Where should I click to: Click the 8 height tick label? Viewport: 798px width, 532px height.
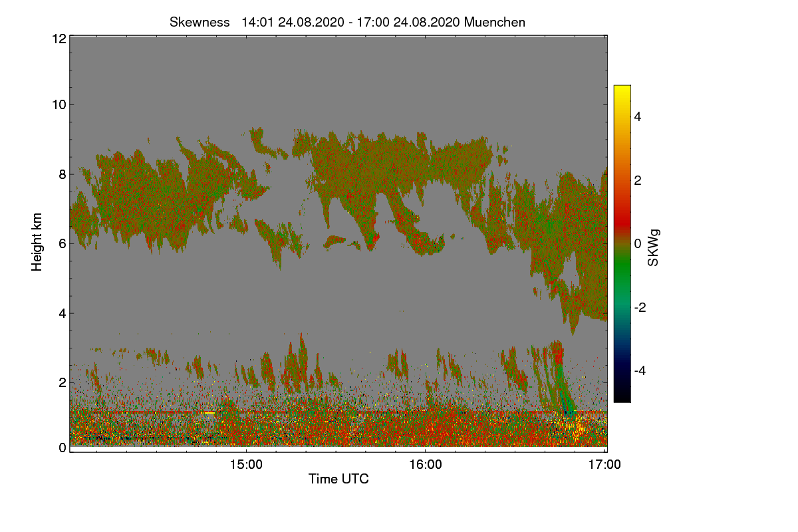point(62,174)
